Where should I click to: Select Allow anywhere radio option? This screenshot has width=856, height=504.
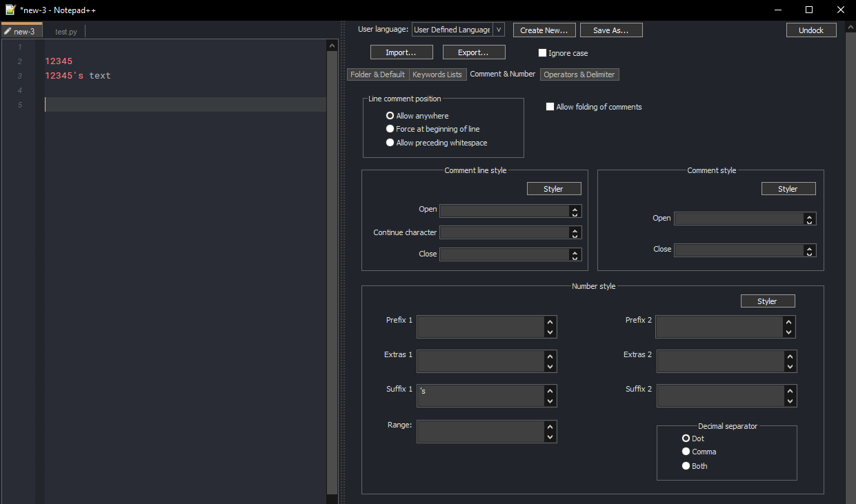[x=390, y=116]
